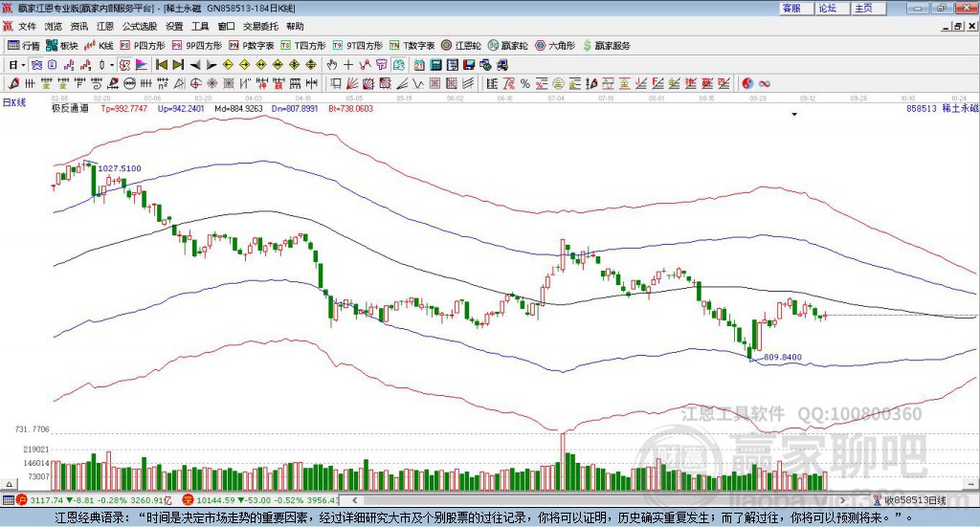
Task: Select the zigzag wave line tool
Action: coord(418,83)
